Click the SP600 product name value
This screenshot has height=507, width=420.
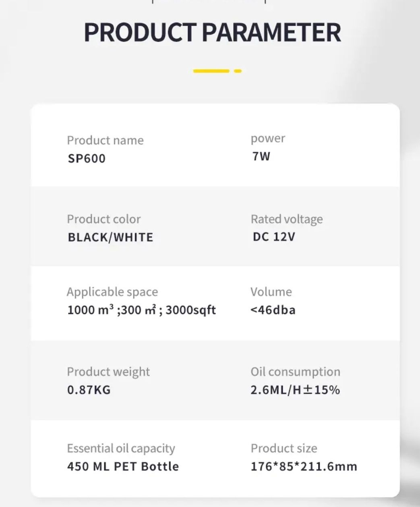[87, 158]
